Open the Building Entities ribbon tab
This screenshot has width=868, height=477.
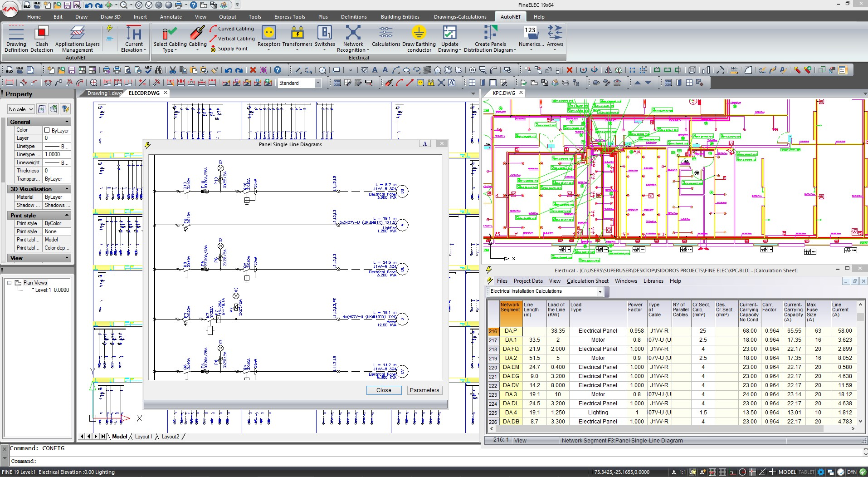(x=400, y=17)
